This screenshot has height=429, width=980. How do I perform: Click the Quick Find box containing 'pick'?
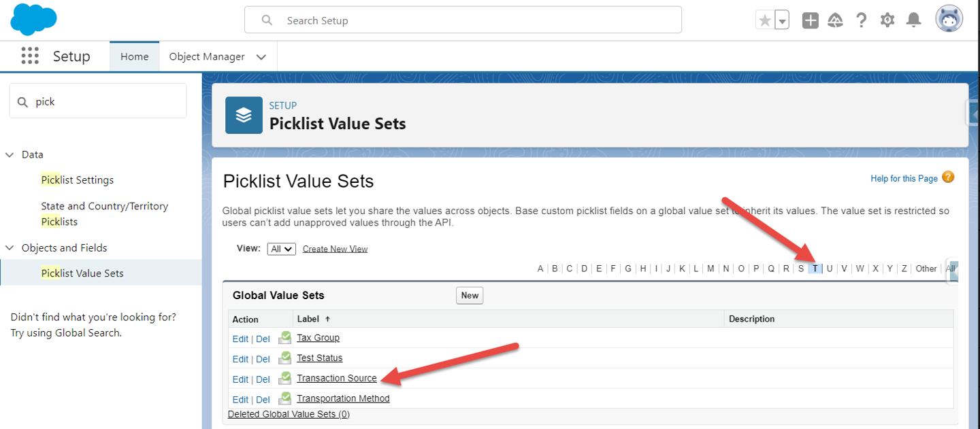98,101
